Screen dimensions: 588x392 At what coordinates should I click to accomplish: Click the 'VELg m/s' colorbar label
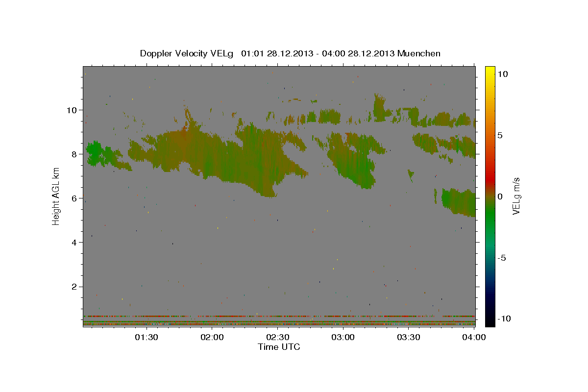pyautogui.click(x=516, y=196)
